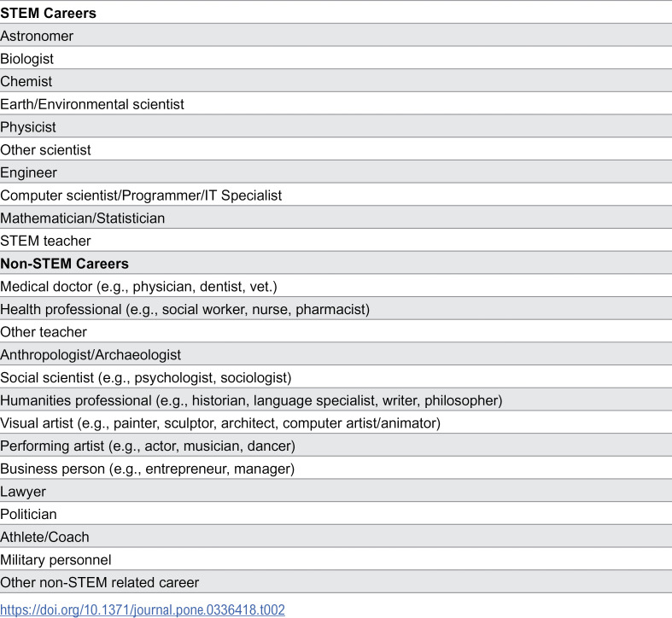
Task: Select the Performing artist row
Action: click(336, 445)
